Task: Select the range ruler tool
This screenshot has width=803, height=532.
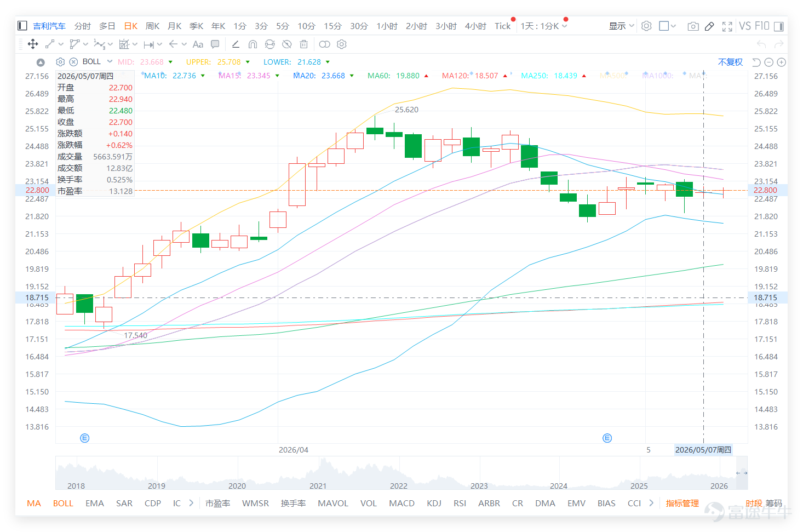Action: click(x=148, y=44)
